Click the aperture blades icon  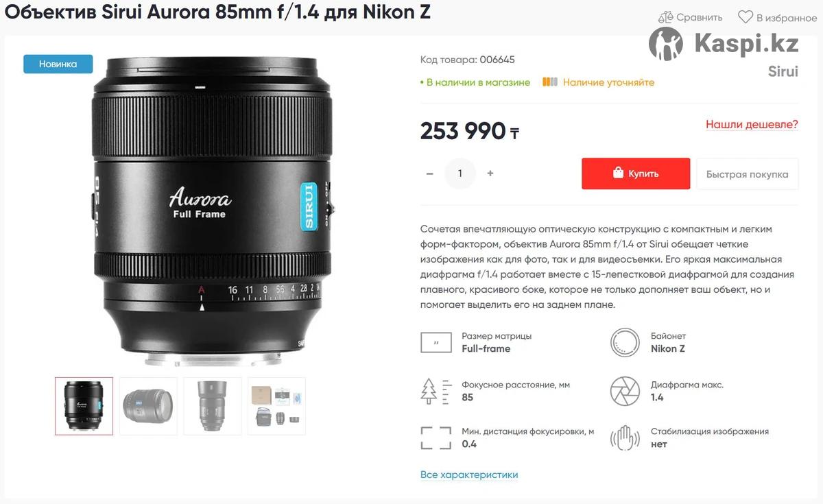click(x=625, y=391)
